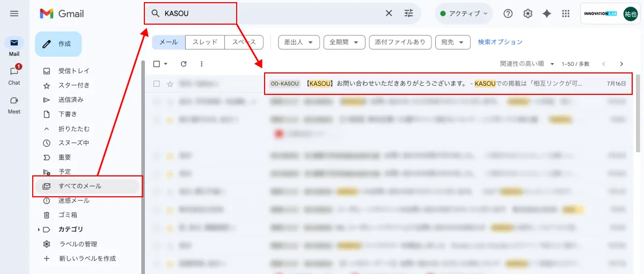Select すべてのメール in the sidebar
The width and height of the screenshot is (644, 274).
pos(80,186)
